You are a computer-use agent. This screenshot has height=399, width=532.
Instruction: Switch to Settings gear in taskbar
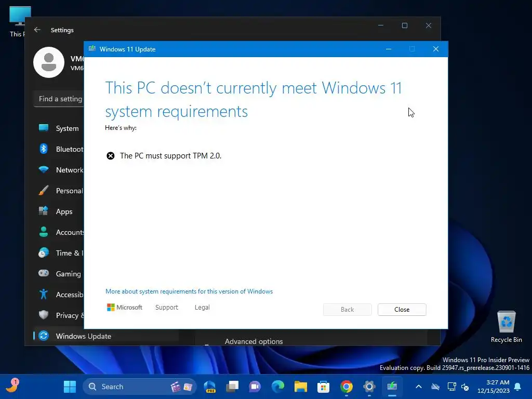(x=369, y=387)
